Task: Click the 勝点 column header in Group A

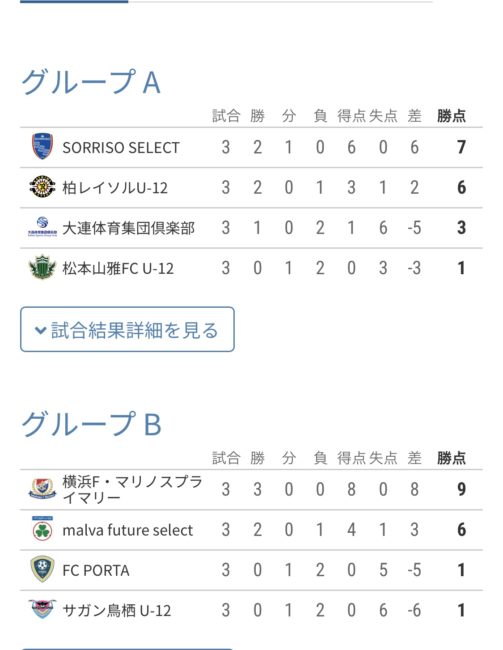Action: point(451,116)
